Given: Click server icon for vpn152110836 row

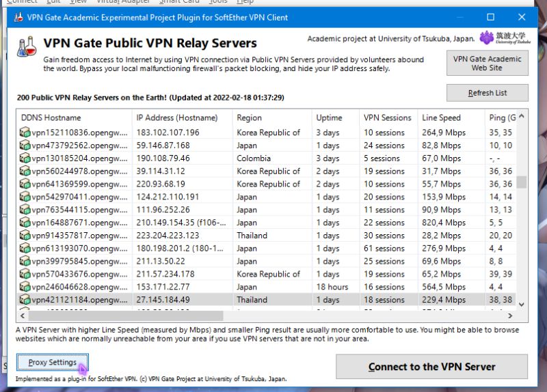Looking at the screenshot, I should [x=25, y=132].
